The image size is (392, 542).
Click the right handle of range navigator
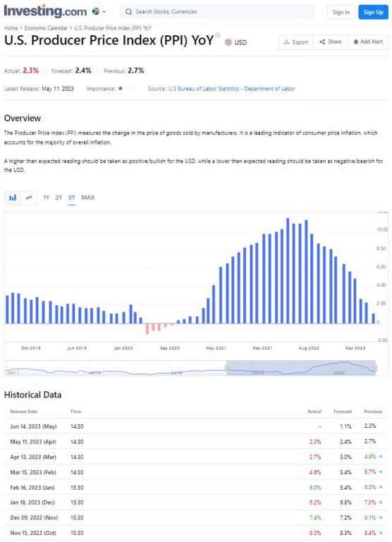(375, 367)
